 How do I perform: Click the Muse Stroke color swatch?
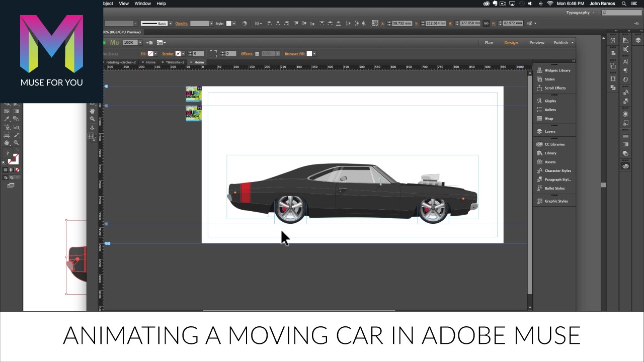[x=178, y=54]
